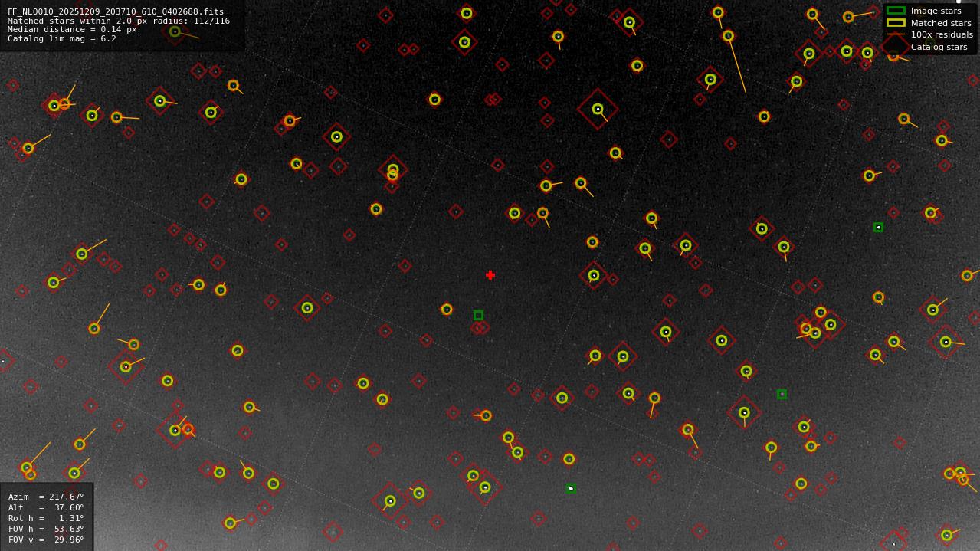Click the green Image stars legend square
Screen dimensions: 980x551
896,11
